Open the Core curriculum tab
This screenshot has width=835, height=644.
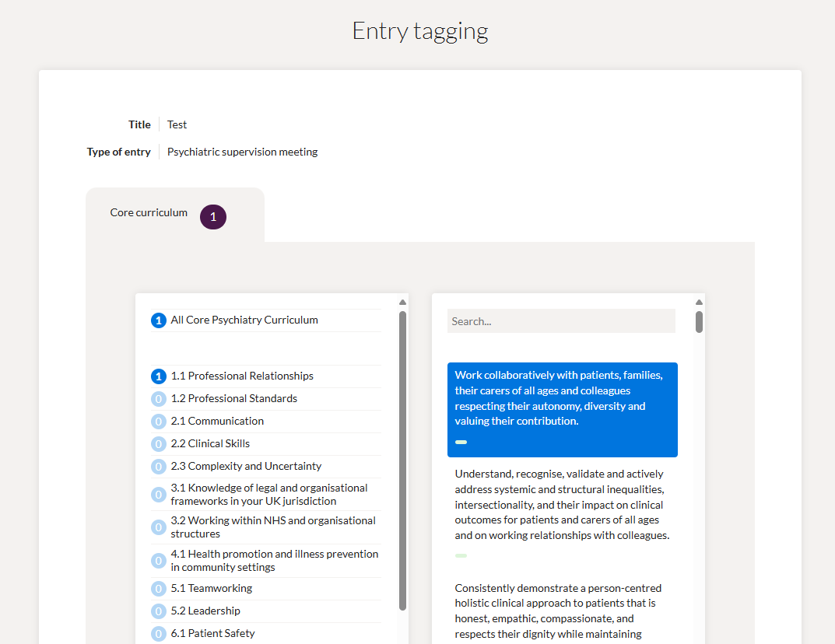tap(174, 215)
